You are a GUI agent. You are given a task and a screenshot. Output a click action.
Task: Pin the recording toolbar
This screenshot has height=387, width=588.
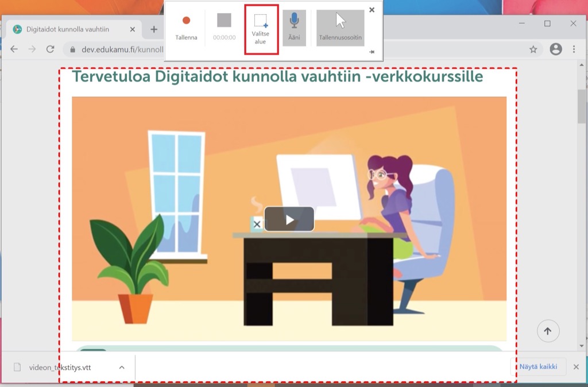click(x=372, y=52)
